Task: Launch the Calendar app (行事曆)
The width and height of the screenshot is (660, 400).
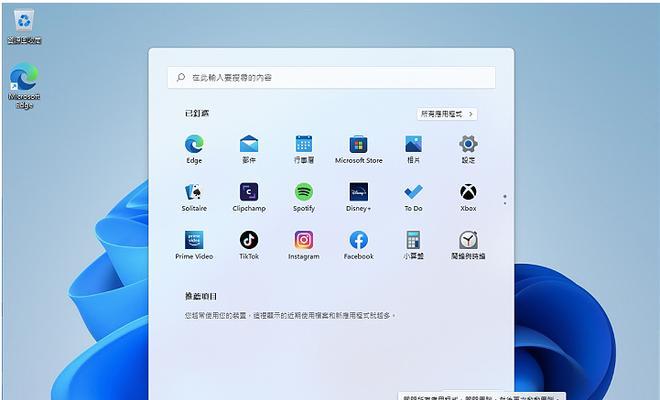Action: (x=303, y=149)
